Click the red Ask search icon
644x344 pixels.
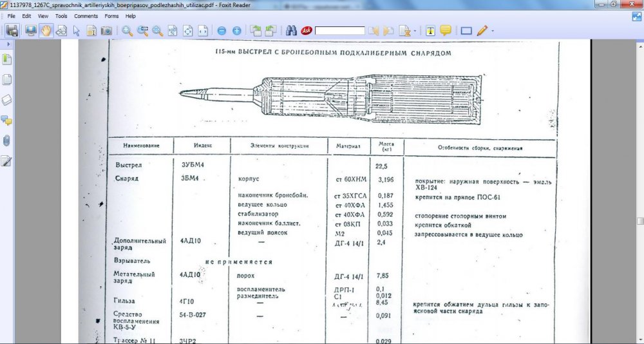click(x=307, y=31)
